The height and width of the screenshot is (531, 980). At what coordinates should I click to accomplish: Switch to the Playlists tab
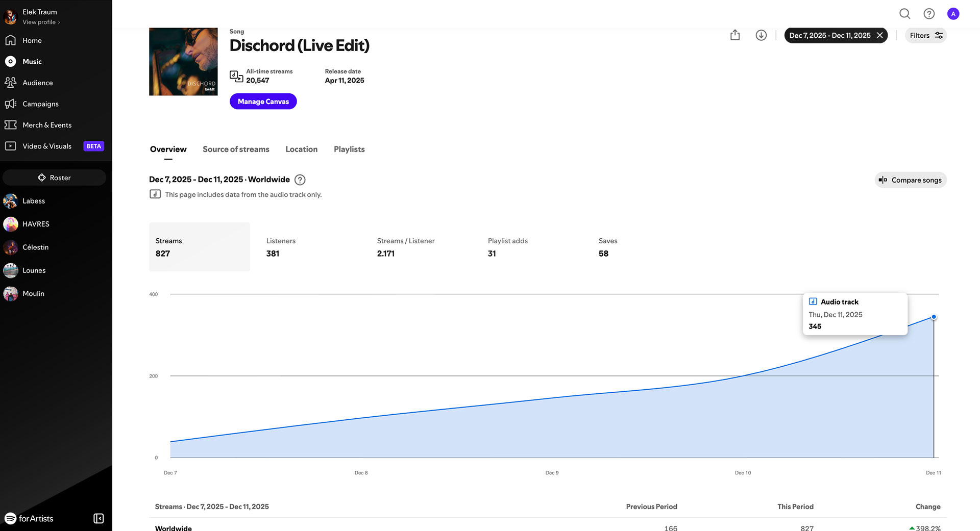click(349, 149)
